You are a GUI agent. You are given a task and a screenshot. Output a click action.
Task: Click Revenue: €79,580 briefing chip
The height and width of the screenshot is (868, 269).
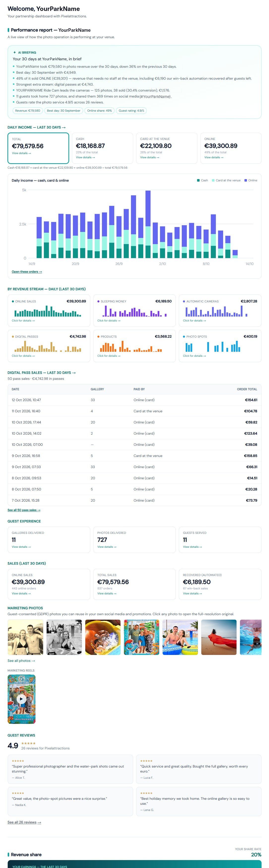coord(28,111)
